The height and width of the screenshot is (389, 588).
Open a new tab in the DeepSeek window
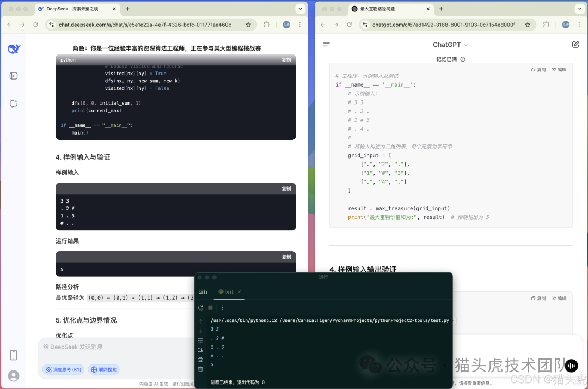coord(127,9)
